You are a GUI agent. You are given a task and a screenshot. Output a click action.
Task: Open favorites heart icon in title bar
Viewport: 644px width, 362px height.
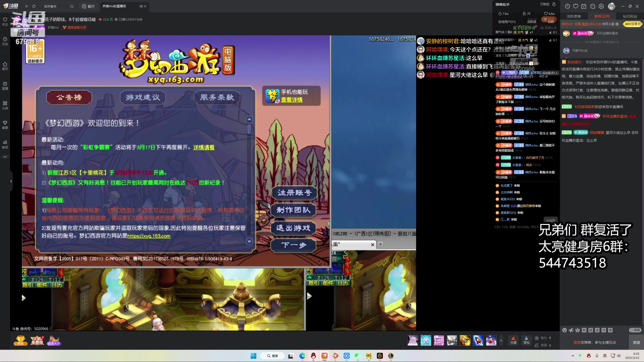576,6
